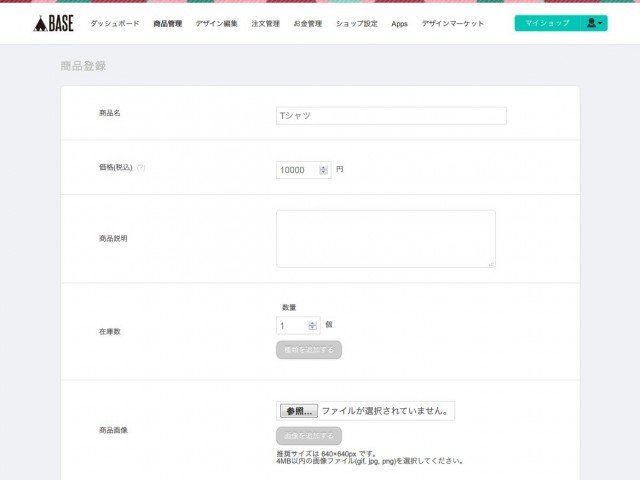Go to デザイン編集 in the menu
This screenshot has height=480, width=640.
217,24
